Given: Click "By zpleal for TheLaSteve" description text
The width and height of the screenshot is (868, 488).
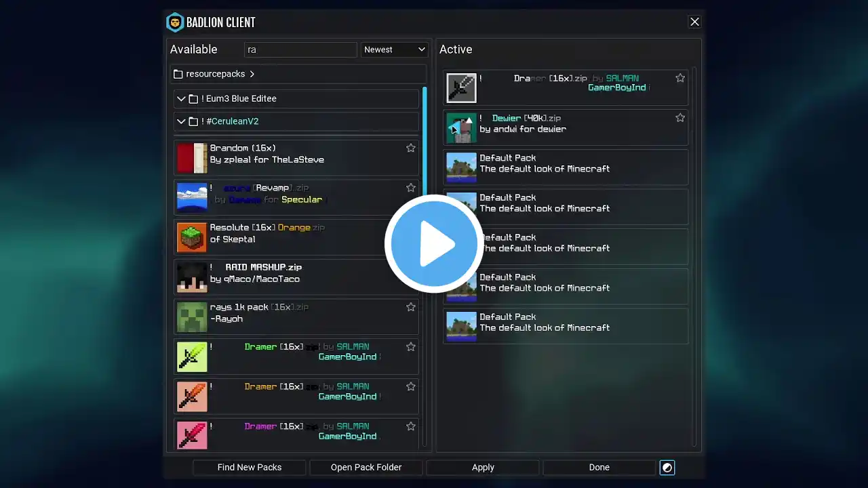Looking at the screenshot, I should (x=267, y=160).
